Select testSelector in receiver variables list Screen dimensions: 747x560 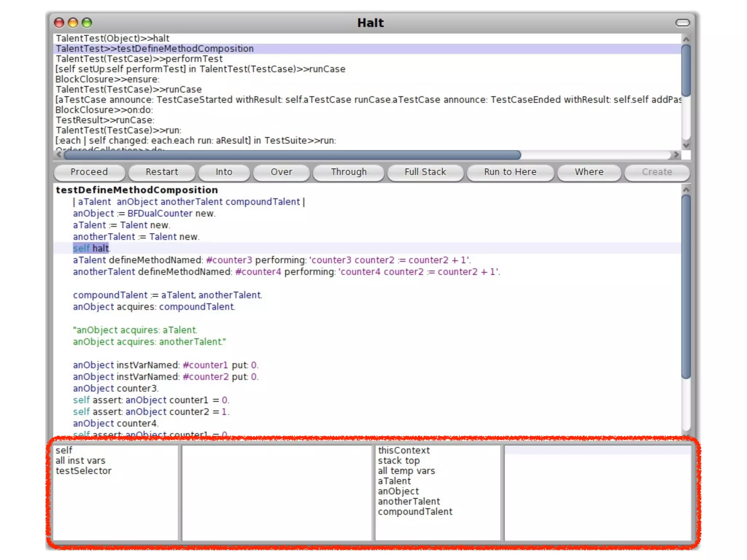tap(84, 471)
